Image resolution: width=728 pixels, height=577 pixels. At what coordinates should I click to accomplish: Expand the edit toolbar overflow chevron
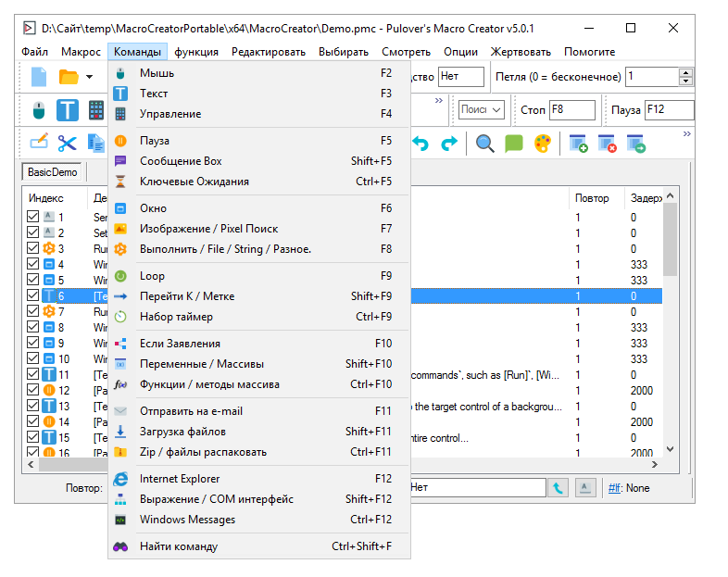point(687,133)
